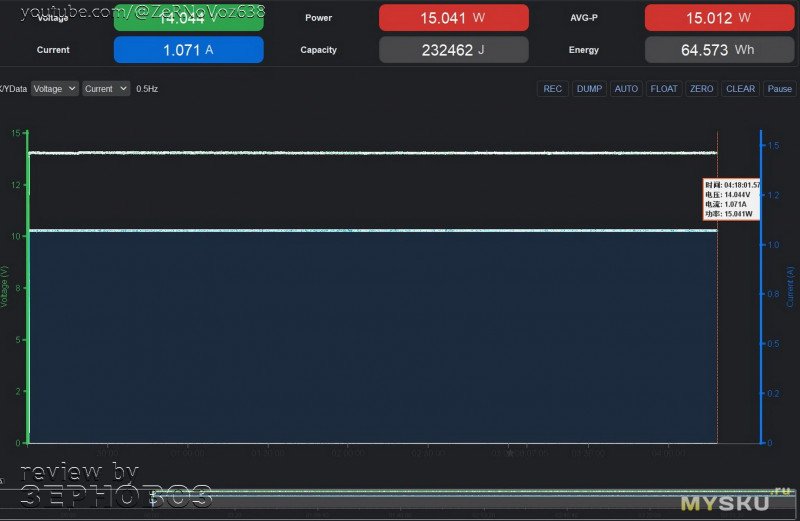The height and width of the screenshot is (521, 800).
Task: Click the blue Current right axis
Action: [761, 290]
